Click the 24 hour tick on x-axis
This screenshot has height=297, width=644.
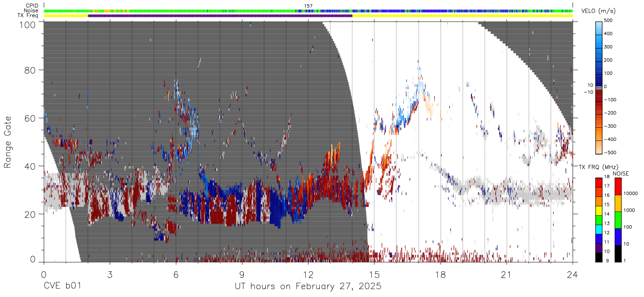[573, 274]
